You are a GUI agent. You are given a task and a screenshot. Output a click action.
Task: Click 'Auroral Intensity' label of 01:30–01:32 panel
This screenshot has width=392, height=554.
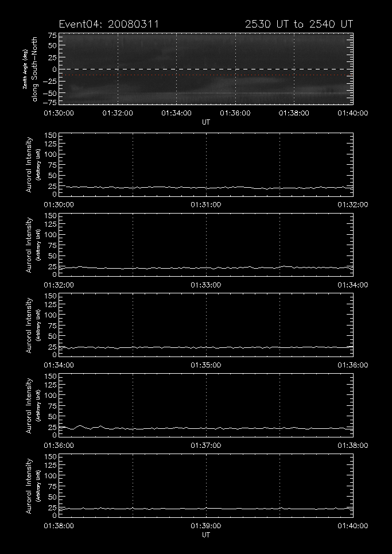[29, 165]
